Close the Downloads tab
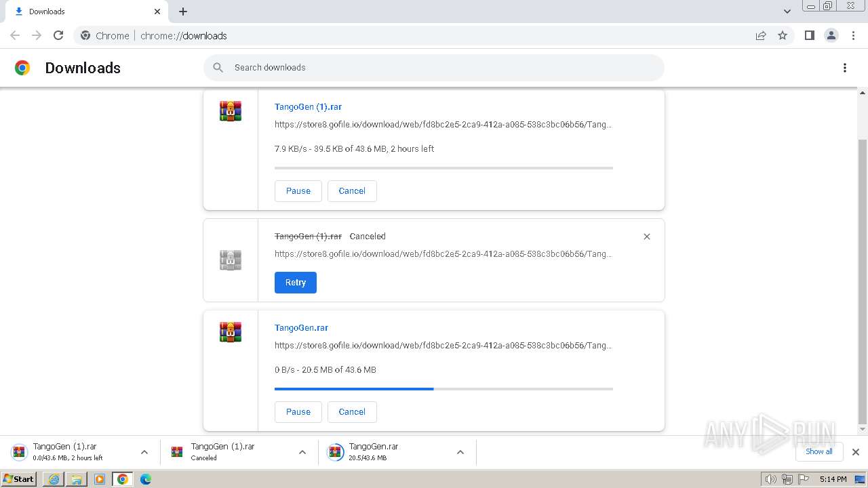This screenshot has height=488, width=868. point(157,12)
